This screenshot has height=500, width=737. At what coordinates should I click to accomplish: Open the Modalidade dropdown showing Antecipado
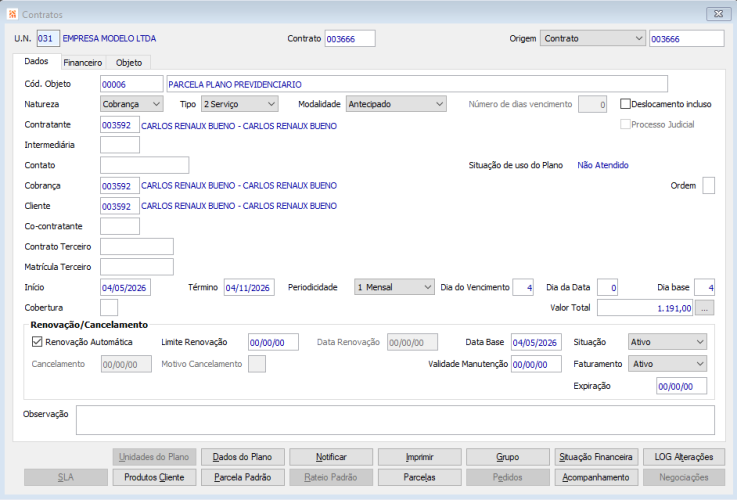[x=396, y=104]
